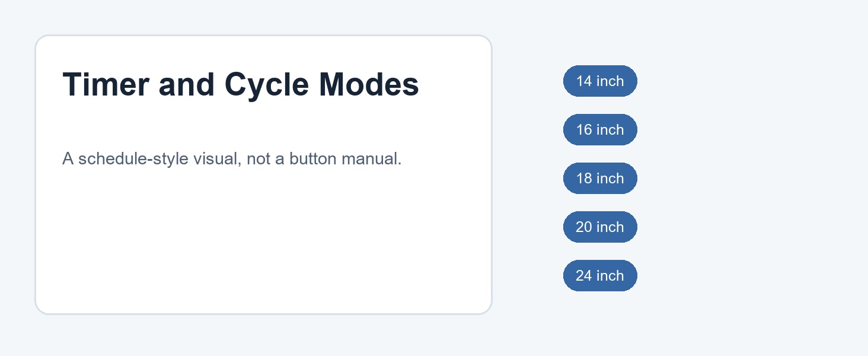The width and height of the screenshot is (868, 356).
Task: Select the 20 inch pill button
Action: point(600,227)
